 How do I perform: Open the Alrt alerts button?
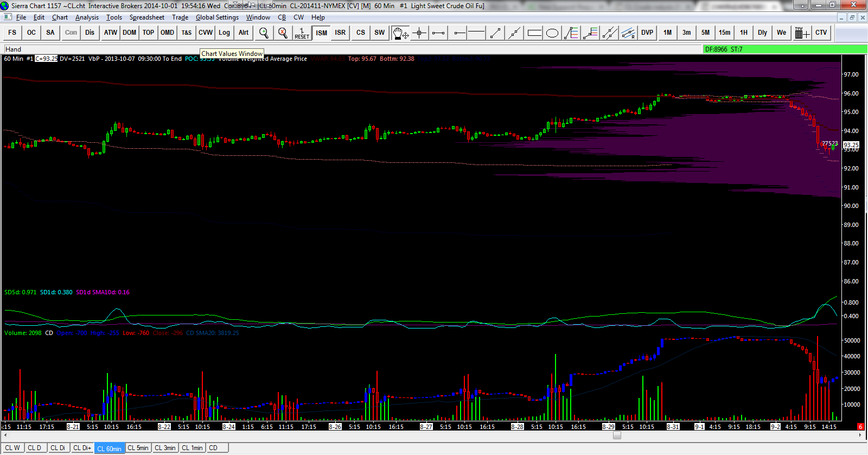244,33
